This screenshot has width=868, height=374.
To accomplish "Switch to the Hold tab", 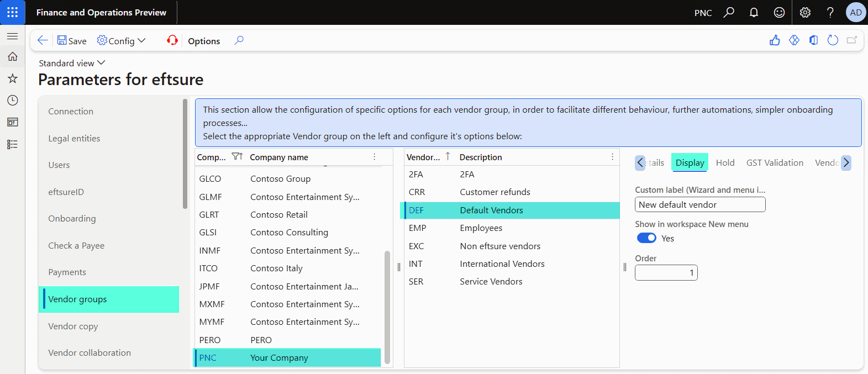I will (725, 162).
